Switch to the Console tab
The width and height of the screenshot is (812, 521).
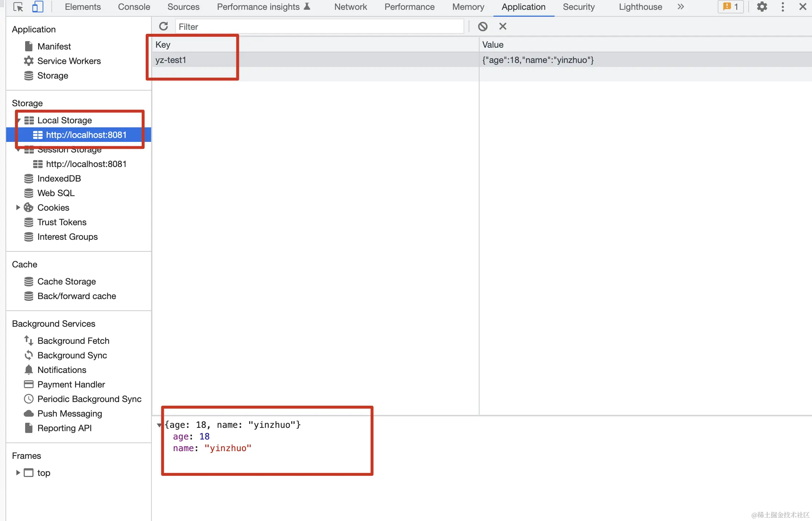[134, 7]
